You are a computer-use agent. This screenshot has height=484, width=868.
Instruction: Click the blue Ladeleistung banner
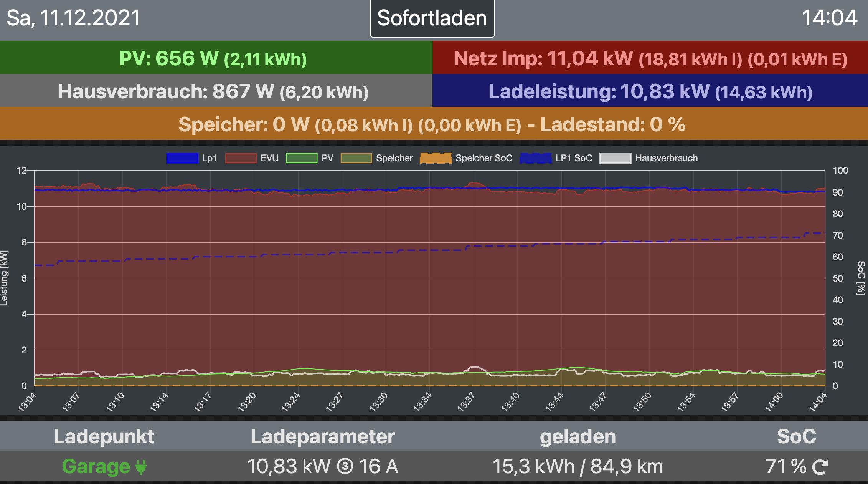click(650, 91)
